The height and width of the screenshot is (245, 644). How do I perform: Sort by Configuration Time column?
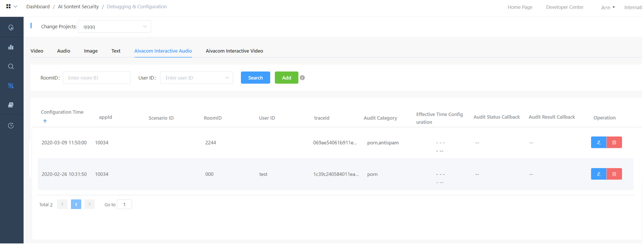pyautogui.click(x=45, y=121)
